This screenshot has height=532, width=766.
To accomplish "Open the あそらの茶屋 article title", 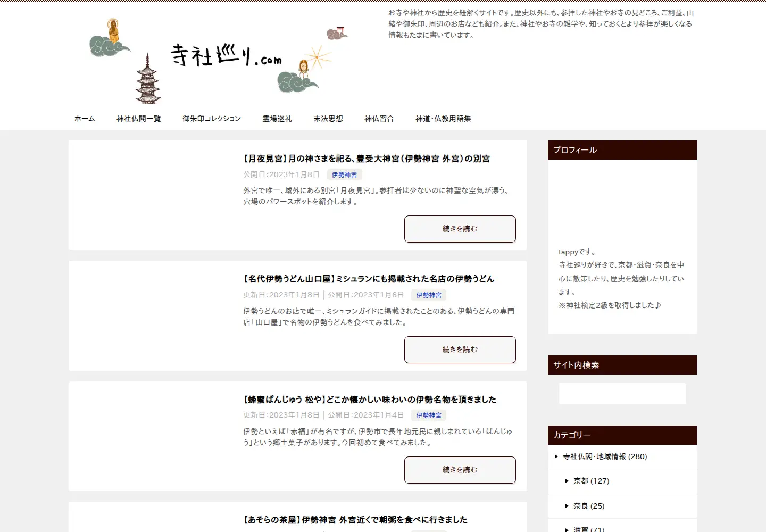I will point(355,520).
